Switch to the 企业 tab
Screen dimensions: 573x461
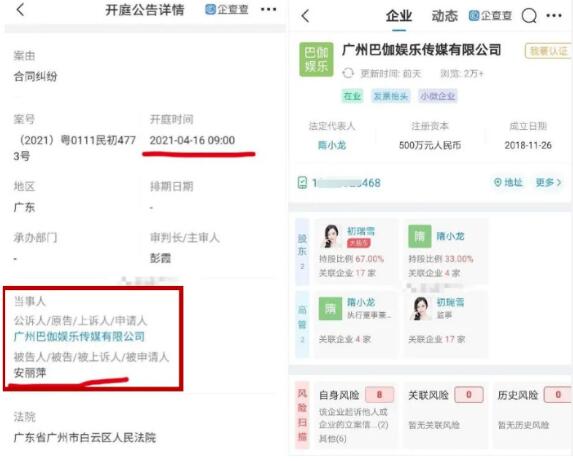click(x=399, y=16)
